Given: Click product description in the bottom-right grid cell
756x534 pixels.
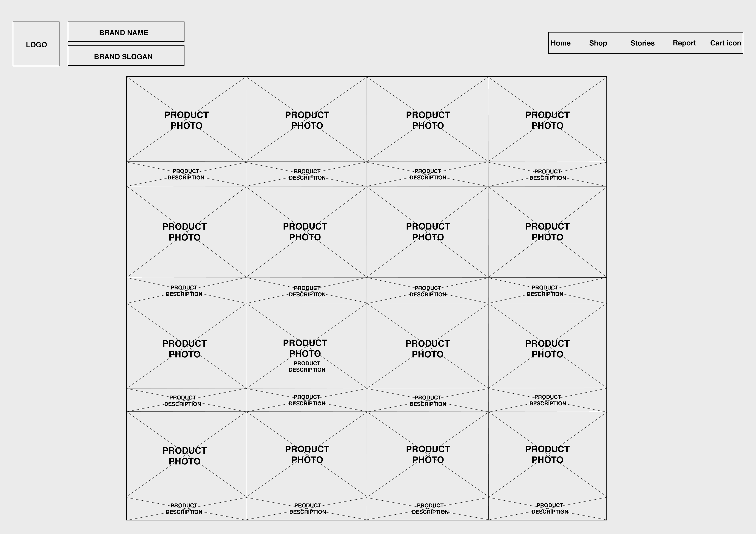Looking at the screenshot, I should tap(550, 508).
